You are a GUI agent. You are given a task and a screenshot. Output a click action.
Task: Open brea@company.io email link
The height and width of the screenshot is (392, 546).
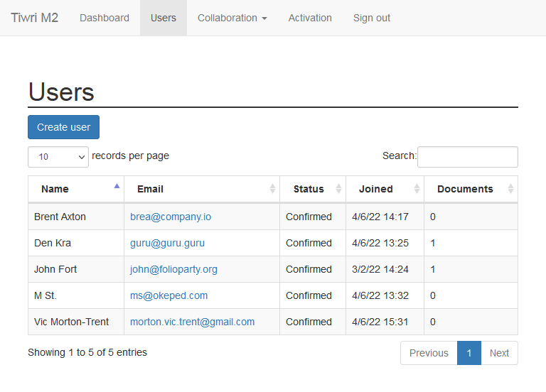(x=171, y=217)
